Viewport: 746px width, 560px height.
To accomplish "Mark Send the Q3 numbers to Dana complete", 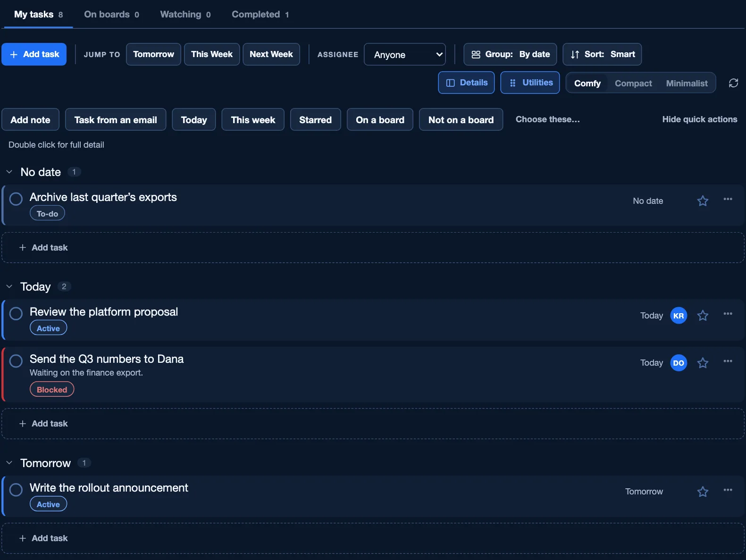I will 16,361.
